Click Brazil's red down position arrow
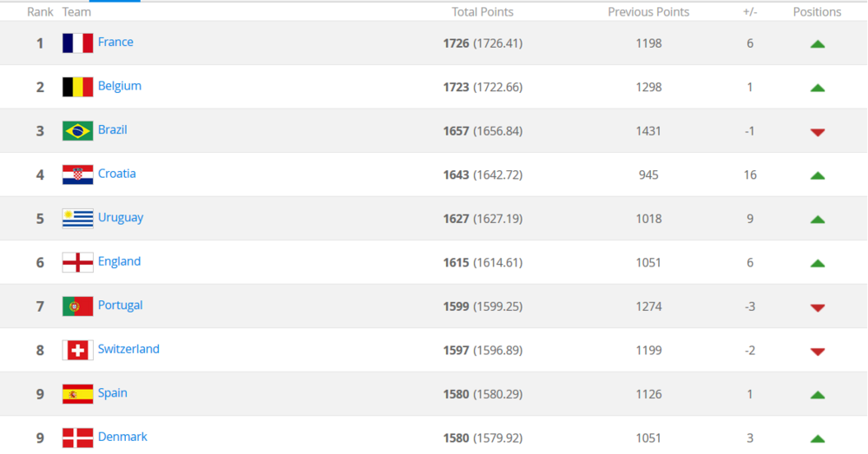868x454 pixels. pos(817,132)
